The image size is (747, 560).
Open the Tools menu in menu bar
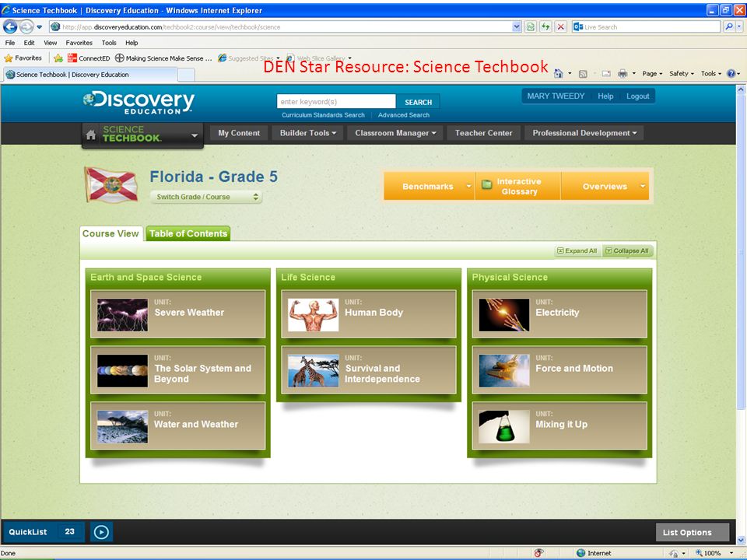[109, 42]
